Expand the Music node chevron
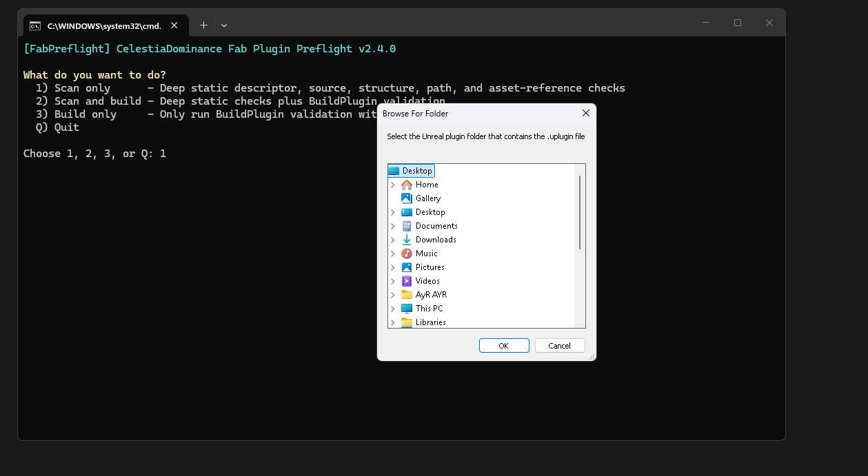The image size is (868, 476). click(x=393, y=253)
